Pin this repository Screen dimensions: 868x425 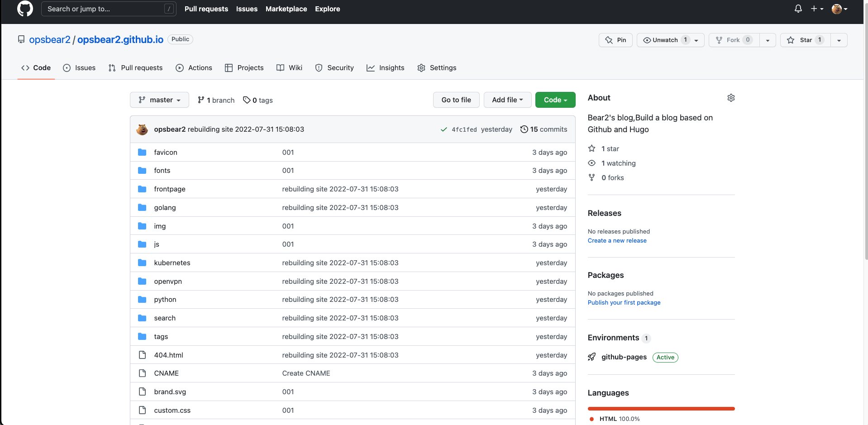point(615,40)
